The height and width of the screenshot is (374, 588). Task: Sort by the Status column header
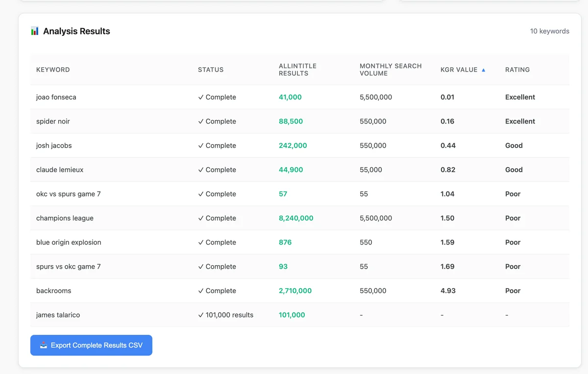(211, 70)
